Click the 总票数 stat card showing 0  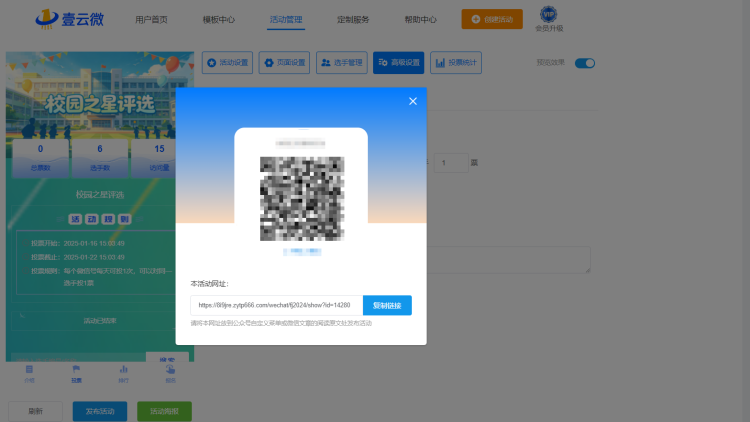tap(40, 158)
